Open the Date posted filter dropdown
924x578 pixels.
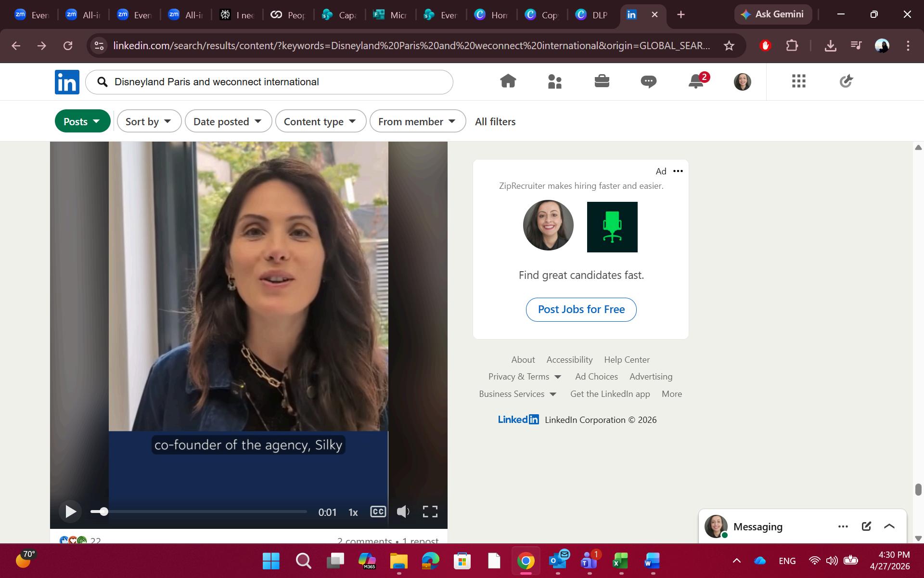pos(228,121)
